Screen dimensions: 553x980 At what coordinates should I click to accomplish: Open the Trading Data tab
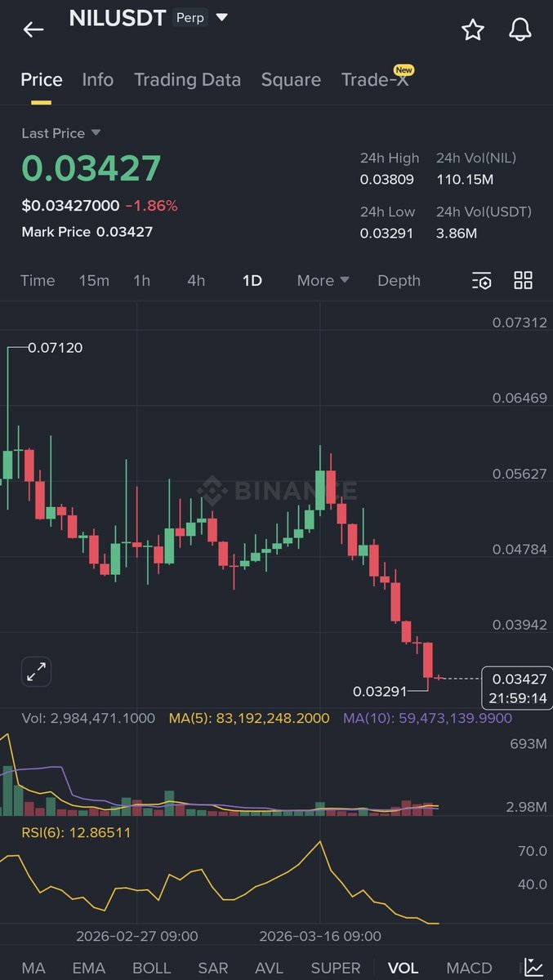pyautogui.click(x=187, y=80)
